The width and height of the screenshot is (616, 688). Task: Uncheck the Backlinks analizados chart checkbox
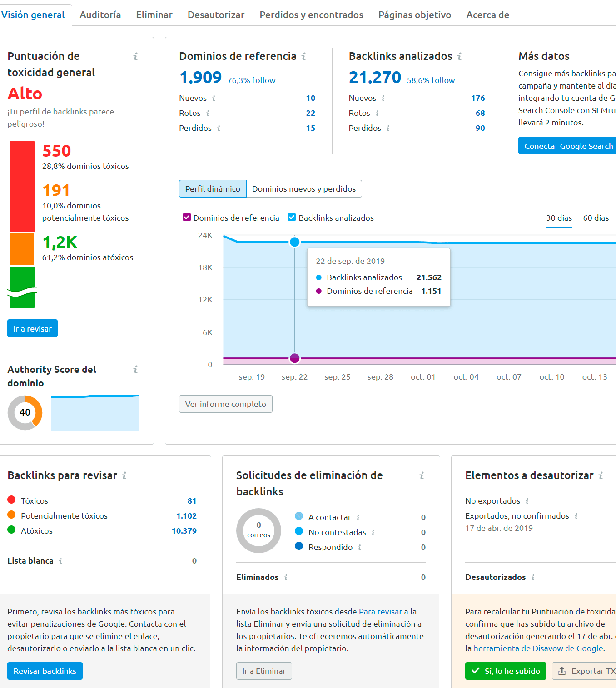click(x=291, y=218)
